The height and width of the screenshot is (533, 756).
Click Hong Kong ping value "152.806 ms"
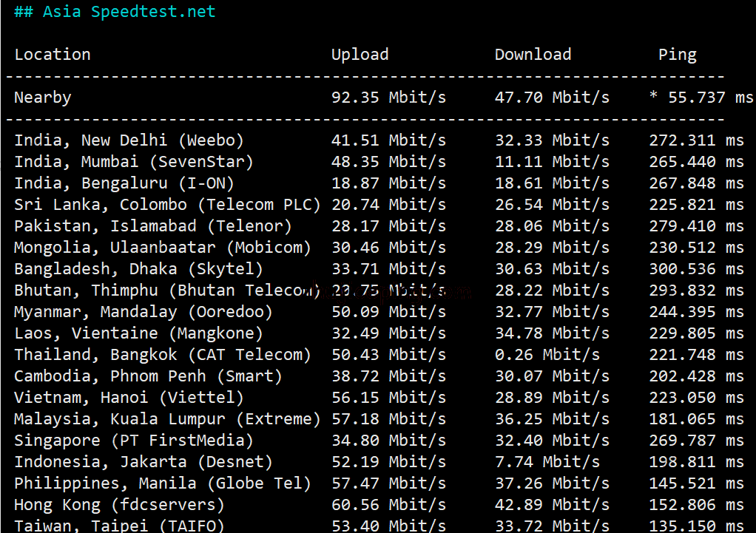[696, 505]
